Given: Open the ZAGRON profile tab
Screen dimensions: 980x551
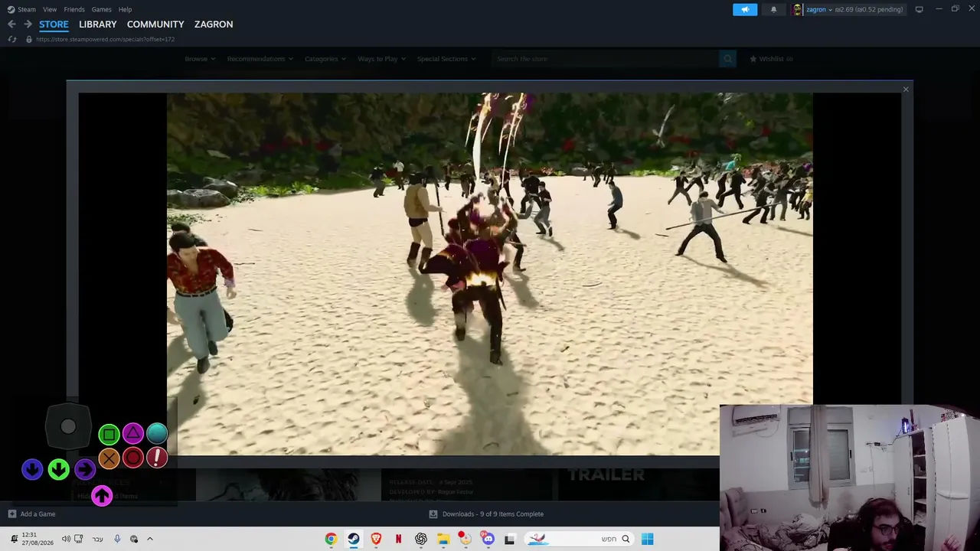Looking at the screenshot, I should (214, 24).
